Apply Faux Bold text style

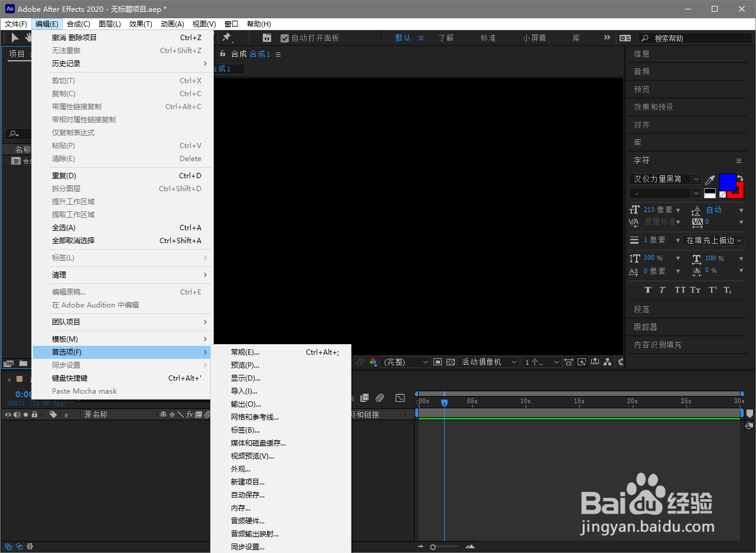tap(648, 290)
